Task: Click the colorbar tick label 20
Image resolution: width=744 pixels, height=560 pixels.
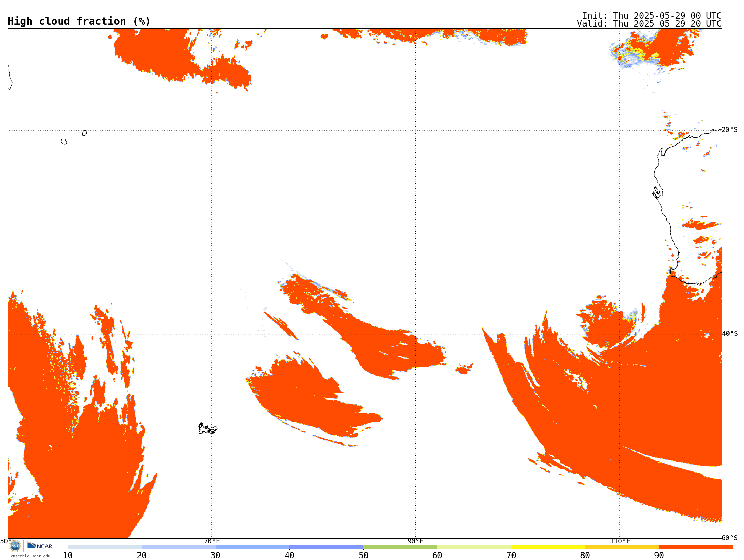Action: pyautogui.click(x=142, y=555)
